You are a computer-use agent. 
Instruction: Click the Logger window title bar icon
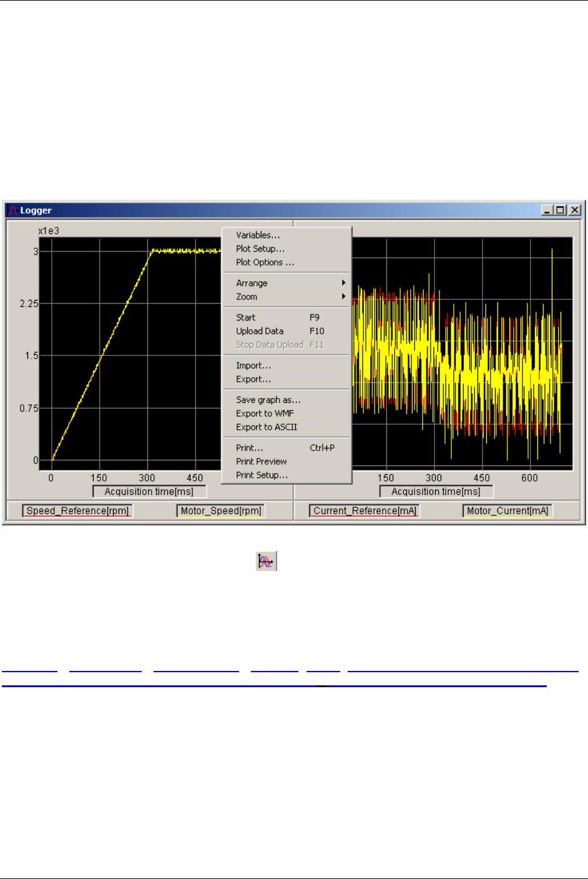12,211
